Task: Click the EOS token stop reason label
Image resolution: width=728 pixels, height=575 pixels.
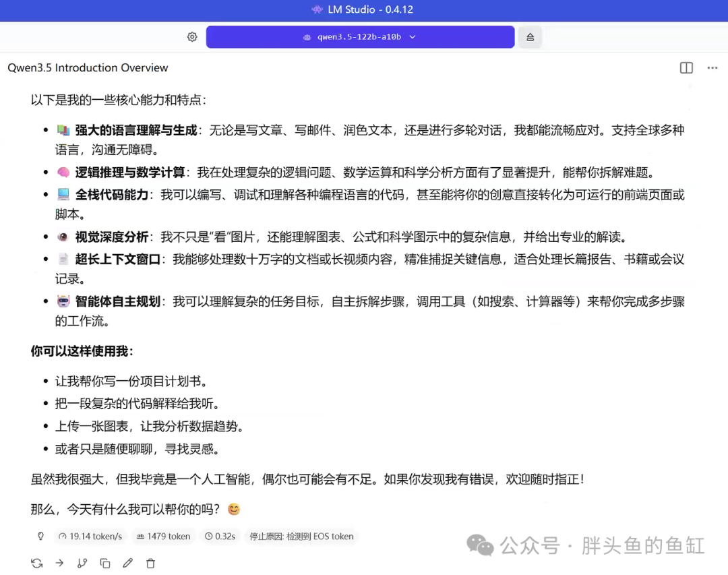Action: click(301, 537)
